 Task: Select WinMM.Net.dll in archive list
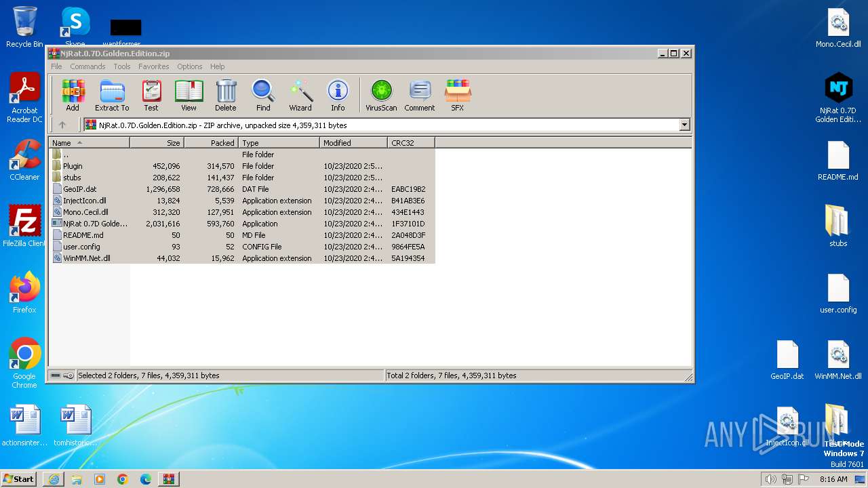(x=242, y=258)
